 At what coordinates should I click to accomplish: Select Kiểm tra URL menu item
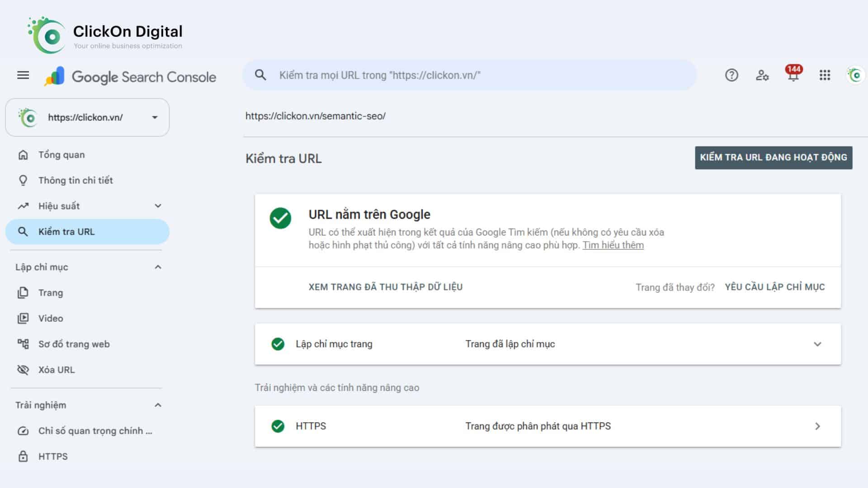point(87,232)
